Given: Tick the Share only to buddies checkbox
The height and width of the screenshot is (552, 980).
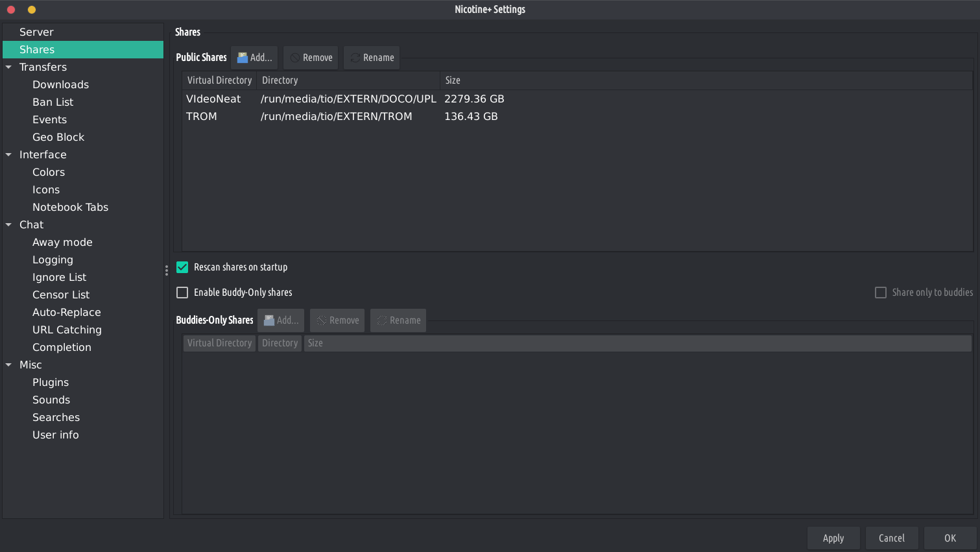Looking at the screenshot, I should tap(881, 293).
